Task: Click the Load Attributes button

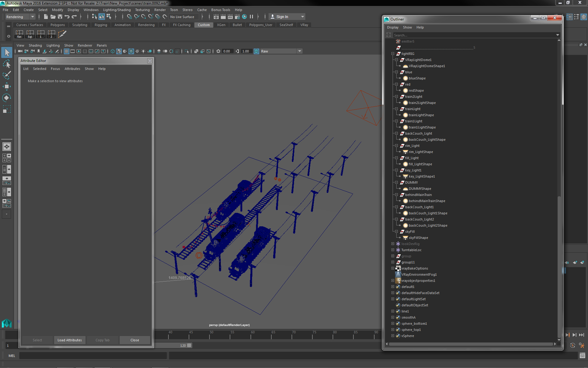Action: pos(70,340)
